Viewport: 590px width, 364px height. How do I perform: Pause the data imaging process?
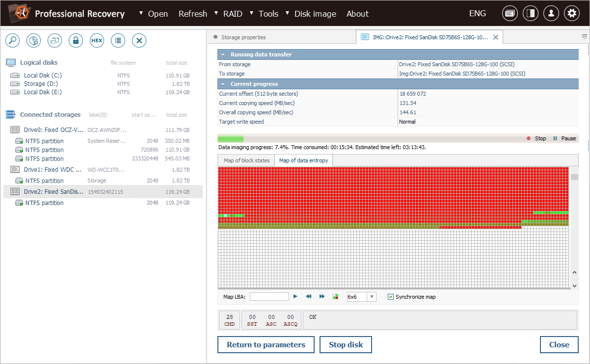click(564, 138)
